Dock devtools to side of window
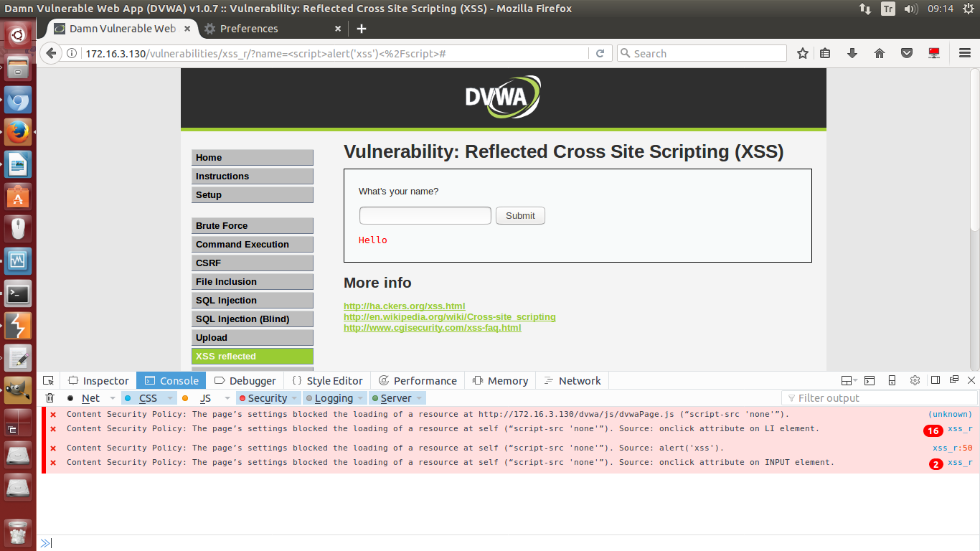Screen dimensions: 980x551 pyautogui.click(x=936, y=380)
